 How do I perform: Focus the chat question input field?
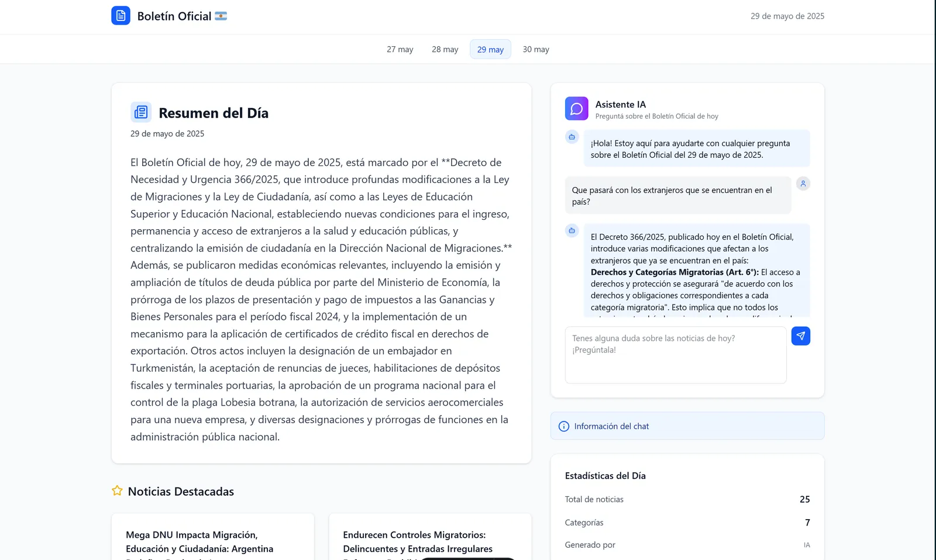pyautogui.click(x=676, y=355)
